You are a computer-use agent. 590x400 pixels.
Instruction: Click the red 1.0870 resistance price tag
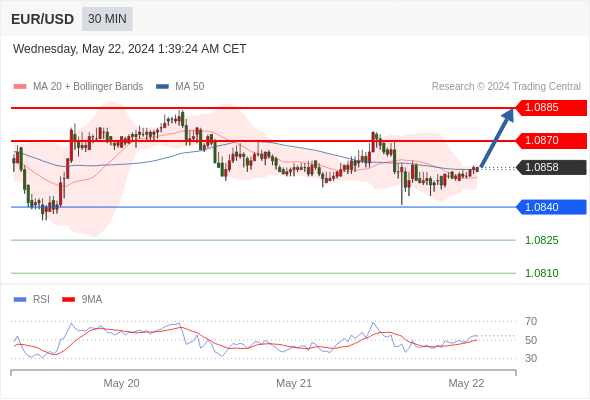[551, 141]
